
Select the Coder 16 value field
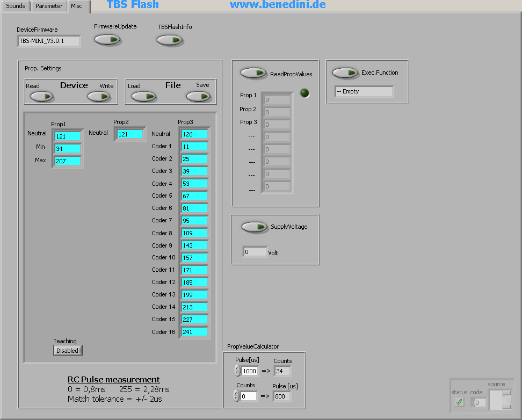(x=194, y=332)
